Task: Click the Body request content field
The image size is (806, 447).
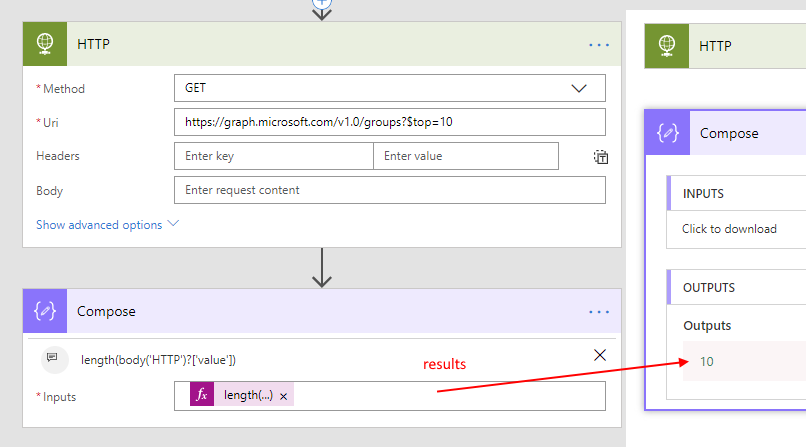Action: click(x=389, y=190)
